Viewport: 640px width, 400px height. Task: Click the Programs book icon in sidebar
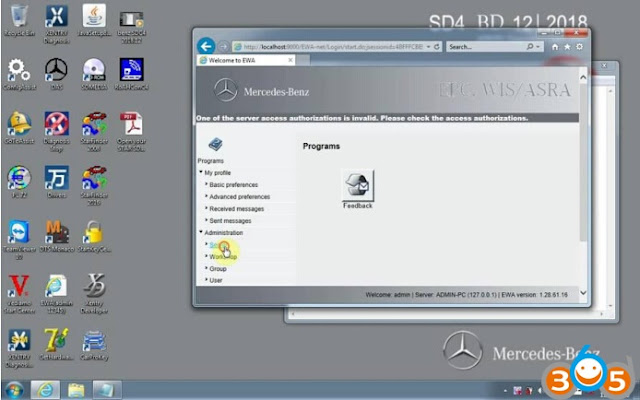215,144
